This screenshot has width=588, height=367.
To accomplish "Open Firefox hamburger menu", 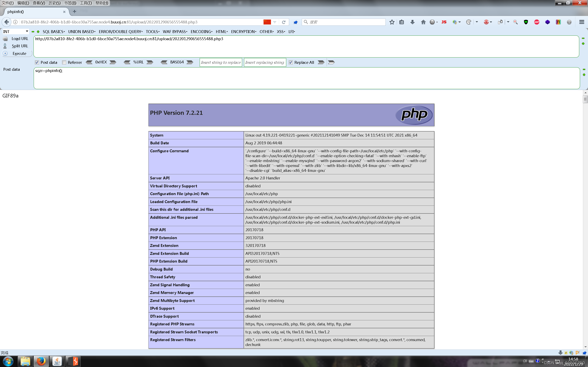I will pos(581,22).
